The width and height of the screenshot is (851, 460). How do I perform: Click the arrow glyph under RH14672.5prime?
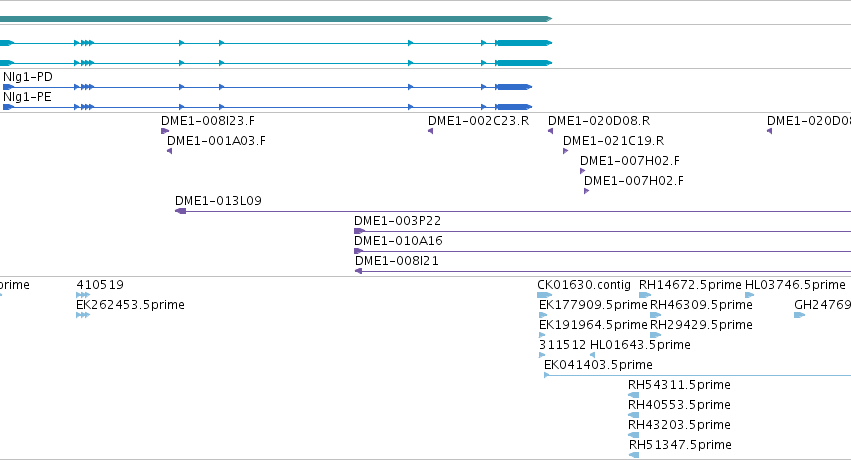pos(645,295)
